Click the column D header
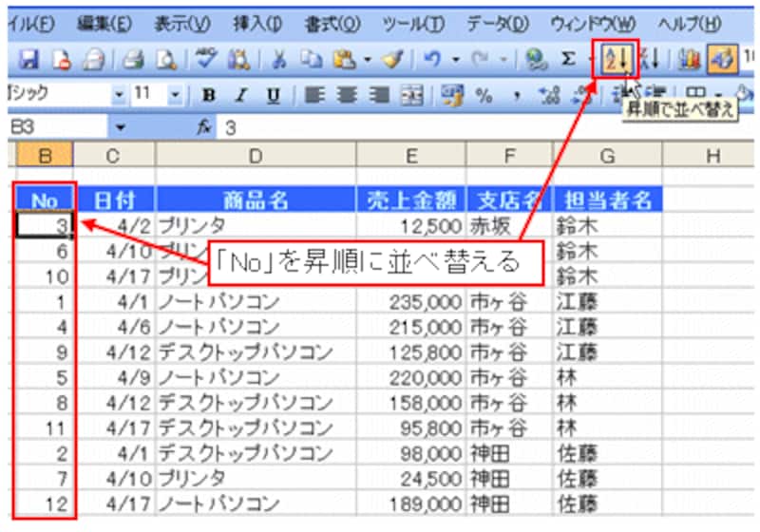The height and width of the screenshot is (532, 760). pyautogui.click(x=256, y=155)
